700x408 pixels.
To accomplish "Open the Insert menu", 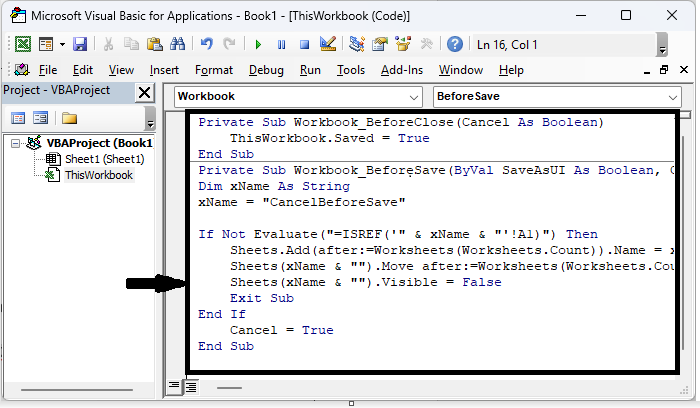I will 164,70.
